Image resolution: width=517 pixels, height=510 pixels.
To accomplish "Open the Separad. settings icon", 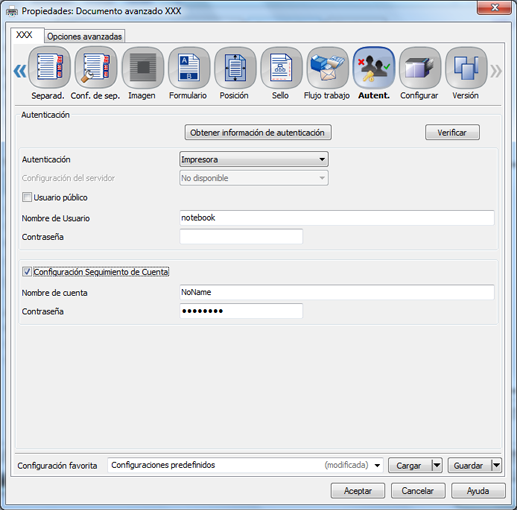I will 49,68.
